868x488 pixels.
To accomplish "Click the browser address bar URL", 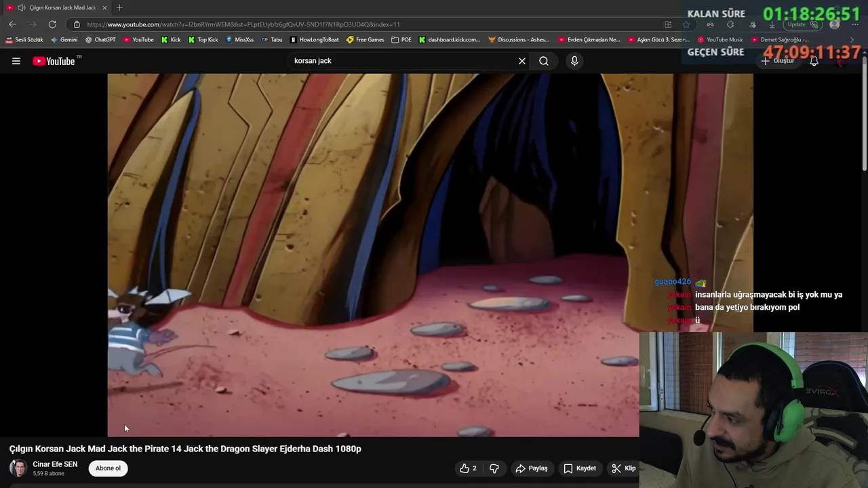I will tap(243, 24).
